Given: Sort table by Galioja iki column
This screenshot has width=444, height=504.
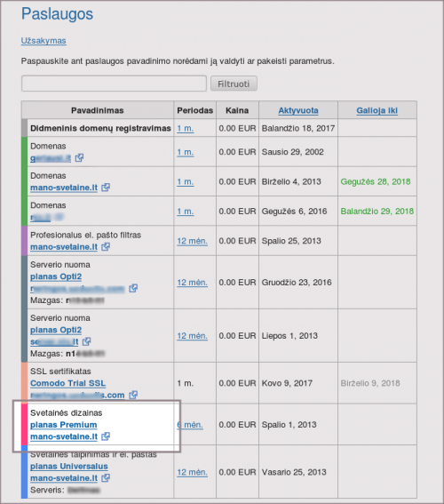Looking at the screenshot, I should click(x=377, y=110).
